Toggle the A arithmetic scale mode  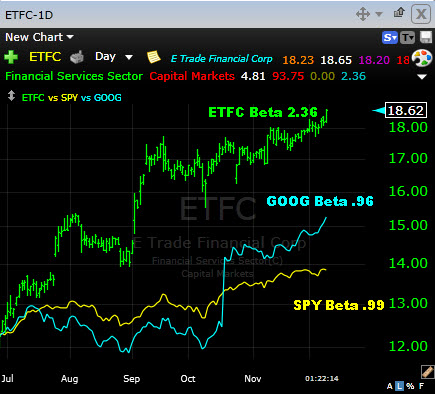390,386
